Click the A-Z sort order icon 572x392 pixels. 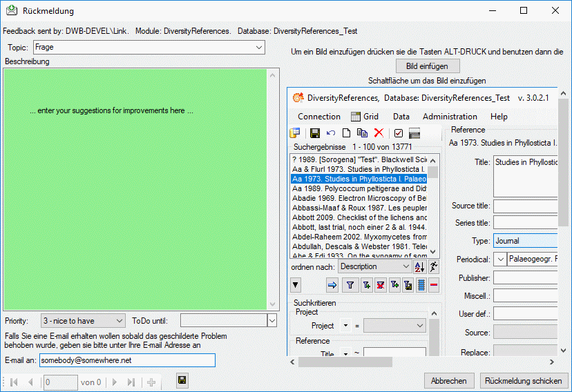(x=419, y=266)
